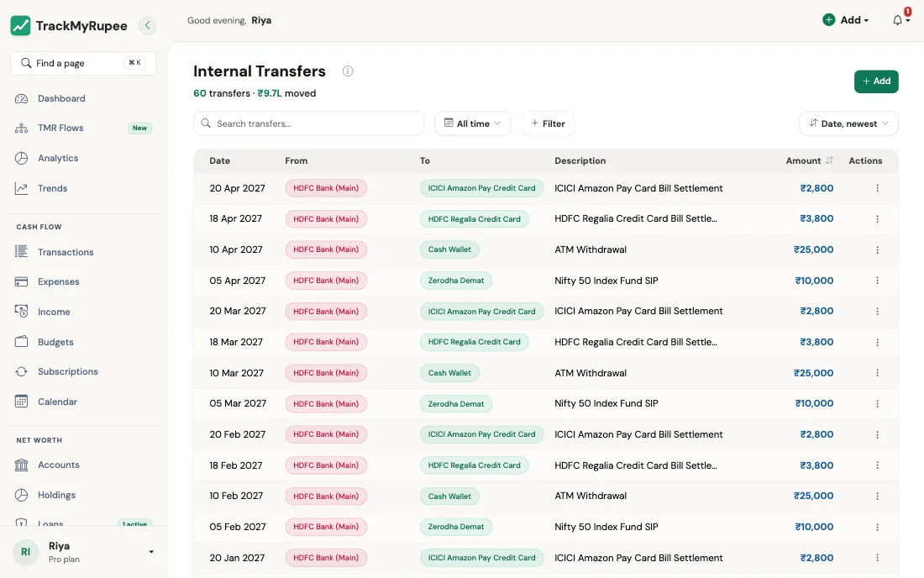This screenshot has width=924, height=578.
Task: Click the Filter button
Action: [548, 123]
